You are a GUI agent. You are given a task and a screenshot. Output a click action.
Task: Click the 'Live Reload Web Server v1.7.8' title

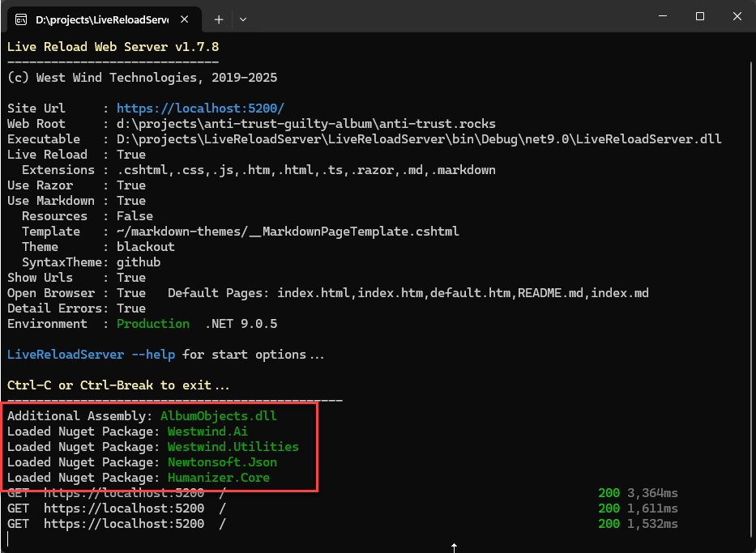tap(113, 47)
